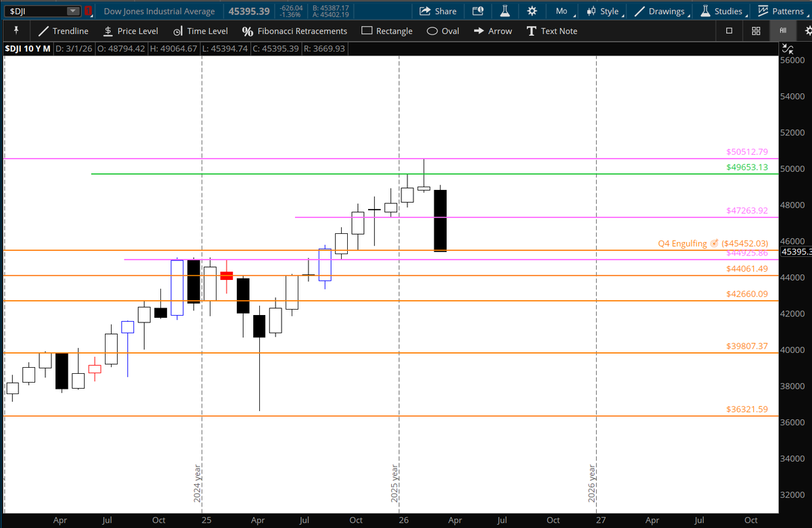
Task: Open the gear icon at right of drawing toolbar
Action: [x=807, y=31]
